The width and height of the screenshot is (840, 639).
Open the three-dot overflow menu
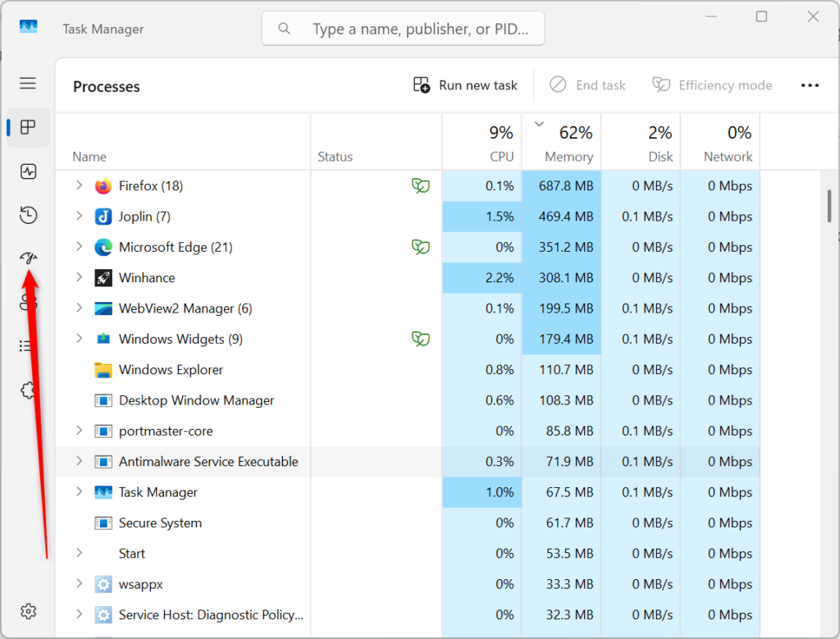(x=810, y=84)
